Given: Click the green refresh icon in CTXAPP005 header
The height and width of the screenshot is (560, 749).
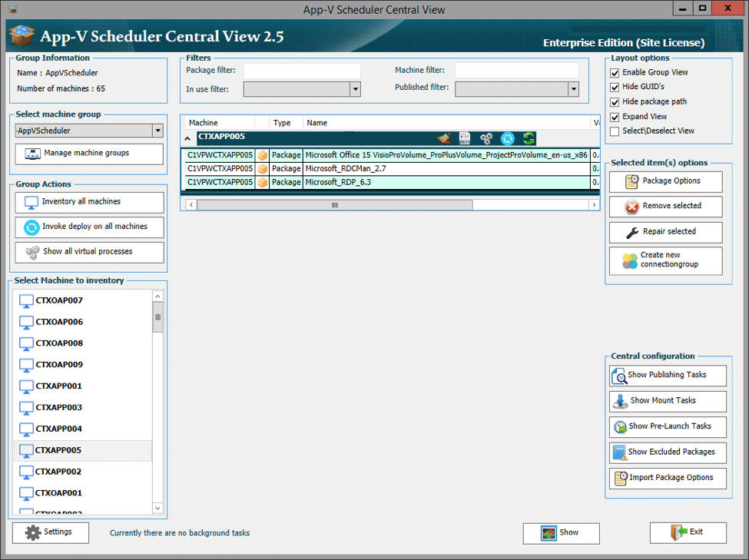Looking at the screenshot, I should click(529, 138).
